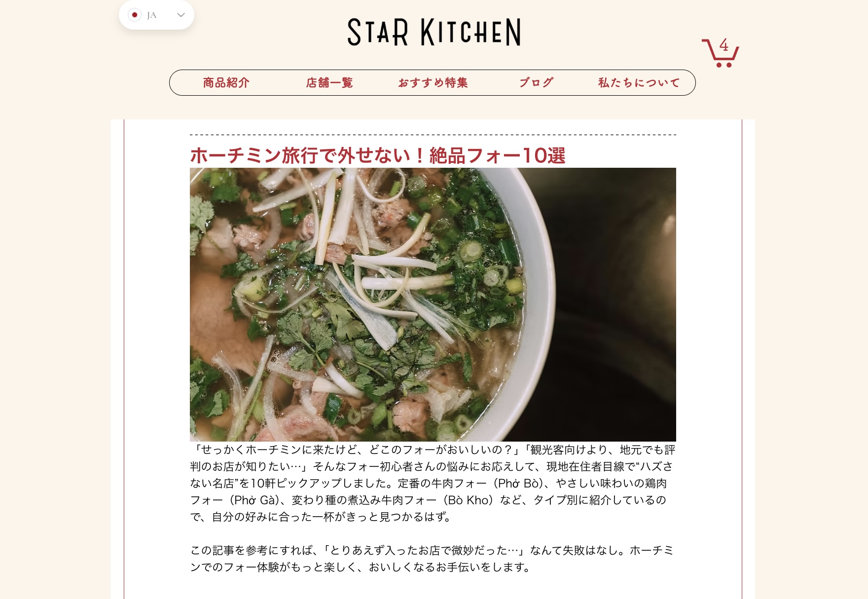Image resolution: width=868 pixels, height=599 pixels.
Task: Open the shopping cart icon
Action: [x=720, y=53]
